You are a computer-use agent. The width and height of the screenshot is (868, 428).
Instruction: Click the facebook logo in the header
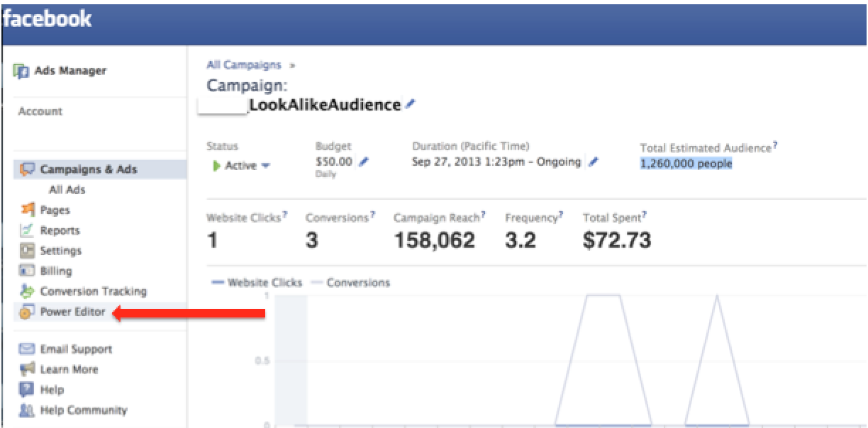pyautogui.click(x=47, y=18)
